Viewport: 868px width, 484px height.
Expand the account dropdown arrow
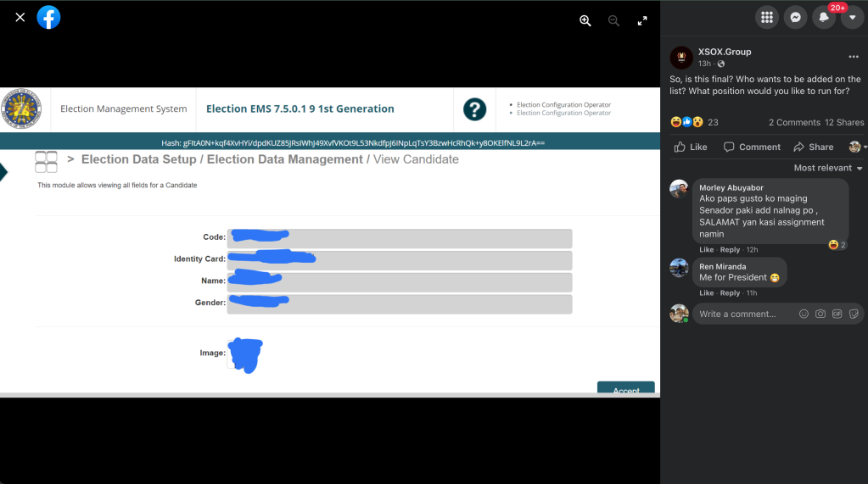(852, 17)
